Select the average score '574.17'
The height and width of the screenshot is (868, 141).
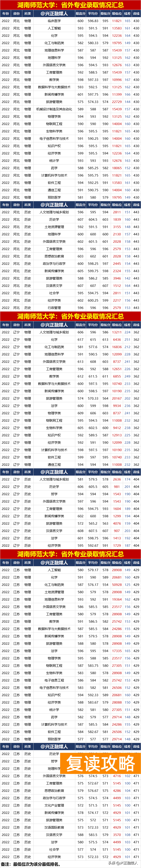93,813
